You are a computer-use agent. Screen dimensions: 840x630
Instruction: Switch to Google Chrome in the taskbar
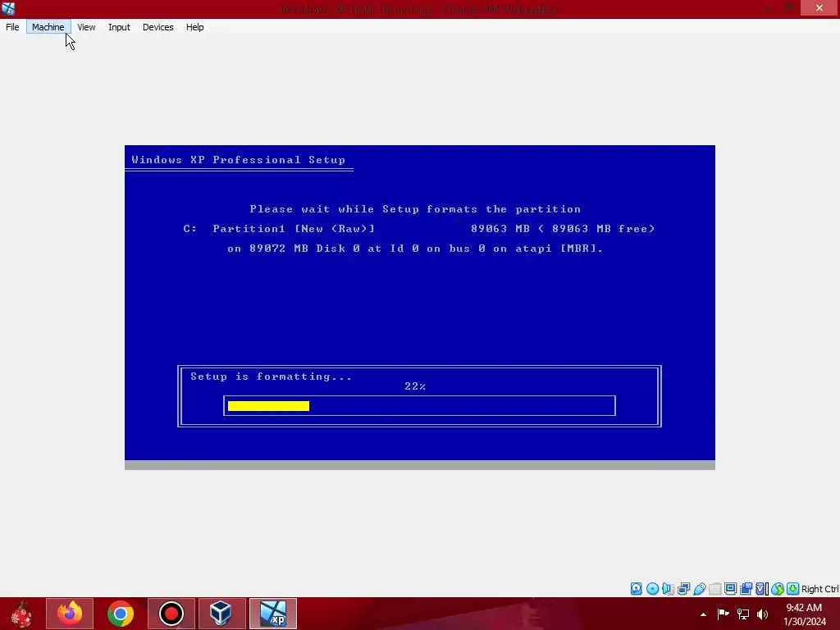121,614
